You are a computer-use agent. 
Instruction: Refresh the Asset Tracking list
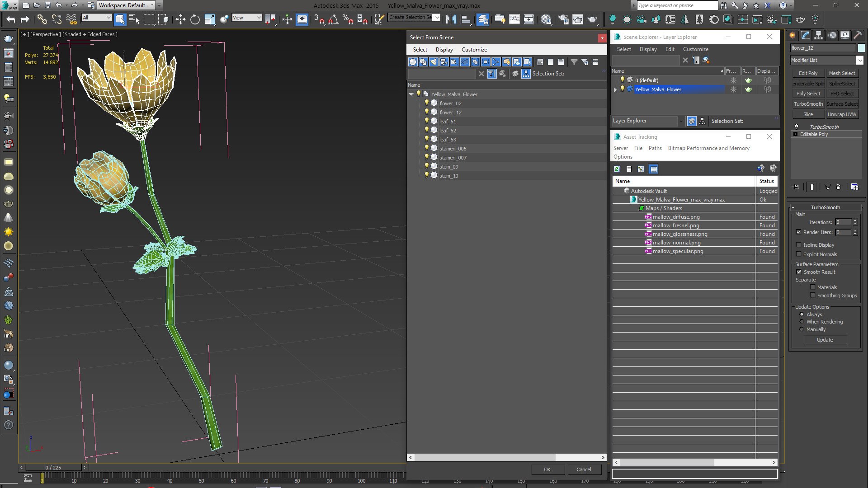[x=617, y=169]
